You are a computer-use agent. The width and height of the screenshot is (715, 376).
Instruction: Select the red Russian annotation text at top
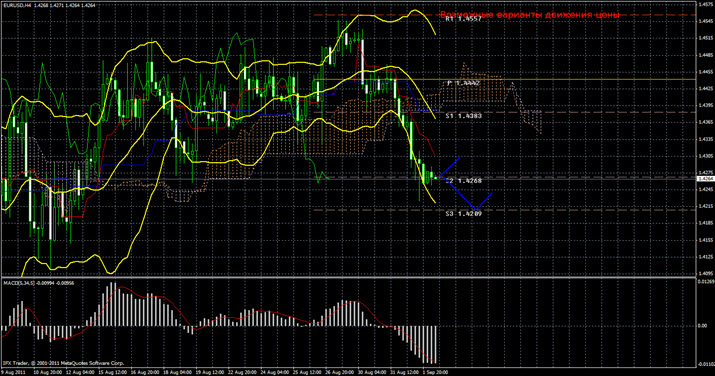529,15
